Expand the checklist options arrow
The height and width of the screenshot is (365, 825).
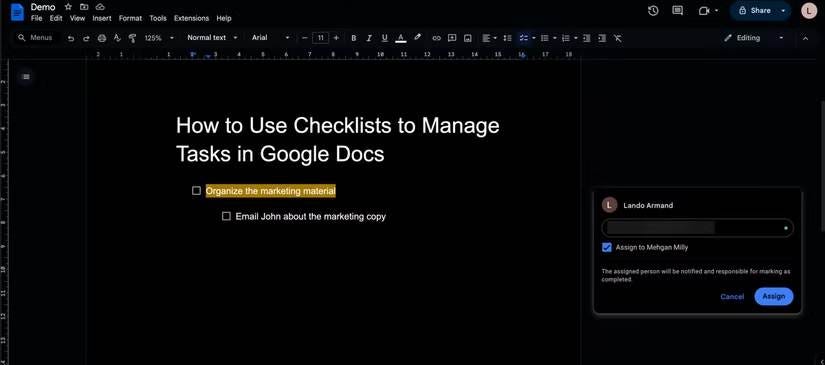pos(534,38)
